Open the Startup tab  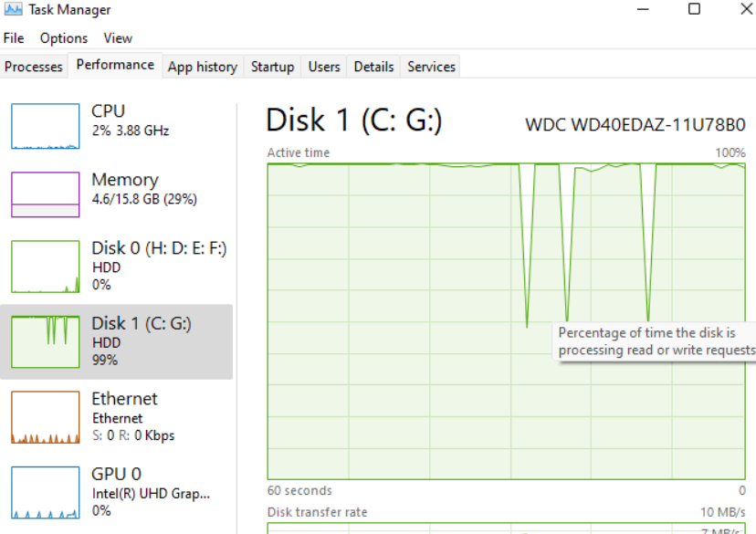pos(272,66)
